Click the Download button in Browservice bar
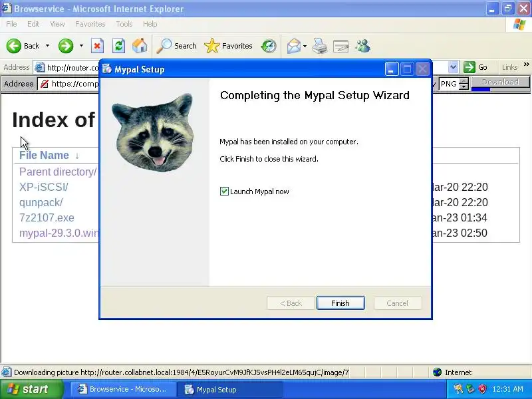 [501, 82]
